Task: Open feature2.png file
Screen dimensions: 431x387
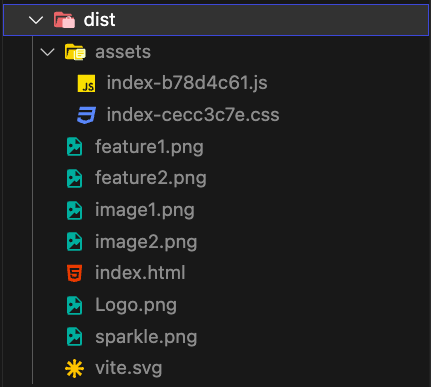Action: (151, 178)
